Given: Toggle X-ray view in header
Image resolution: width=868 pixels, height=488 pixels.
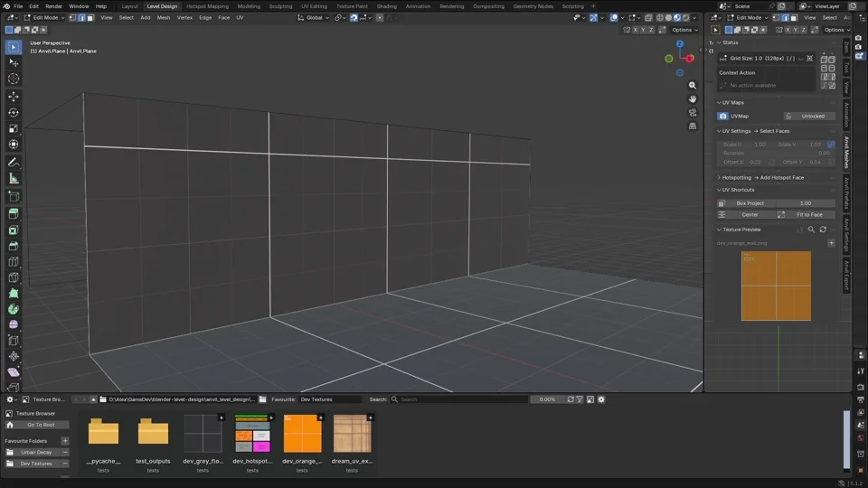Looking at the screenshot, I should pyautogui.click(x=648, y=18).
